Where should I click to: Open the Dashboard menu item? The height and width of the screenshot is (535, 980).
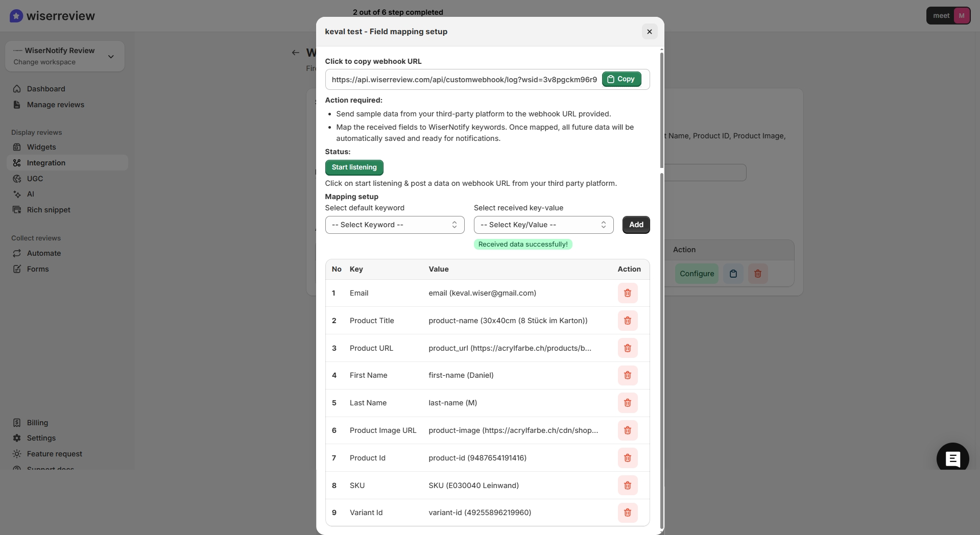(x=46, y=89)
